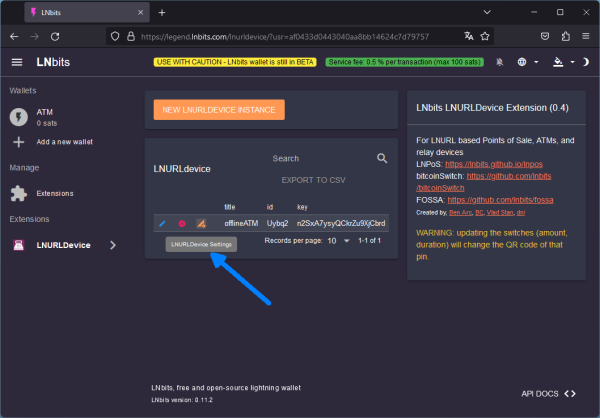Open page translation icon in address bar
600x418 pixels.
469,36
